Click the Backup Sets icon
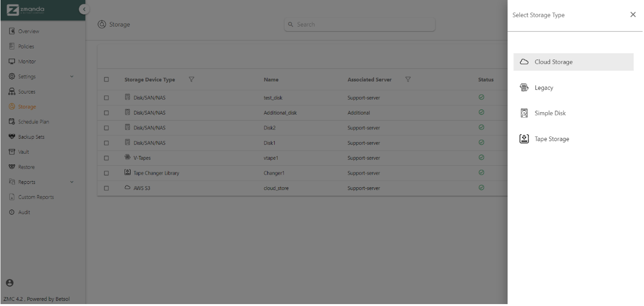Screen dimensions: 644x306 click(11, 137)
